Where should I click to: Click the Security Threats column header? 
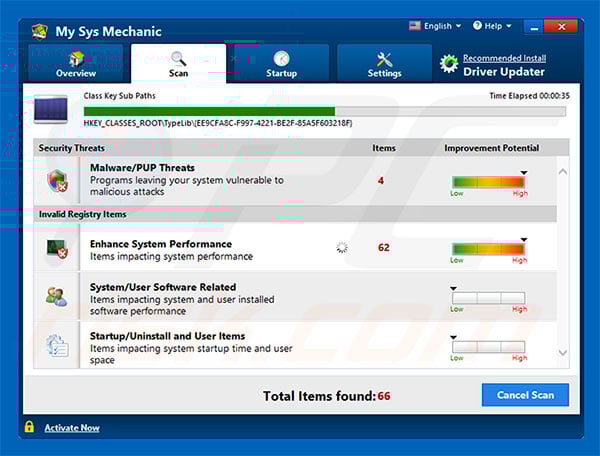[x=72, y=148]
